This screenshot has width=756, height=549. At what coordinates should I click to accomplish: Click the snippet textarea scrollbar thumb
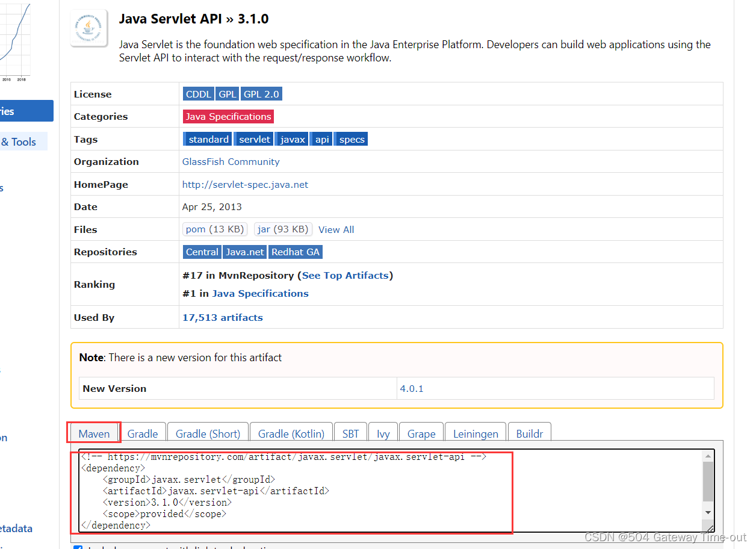[x=708, y=482]
